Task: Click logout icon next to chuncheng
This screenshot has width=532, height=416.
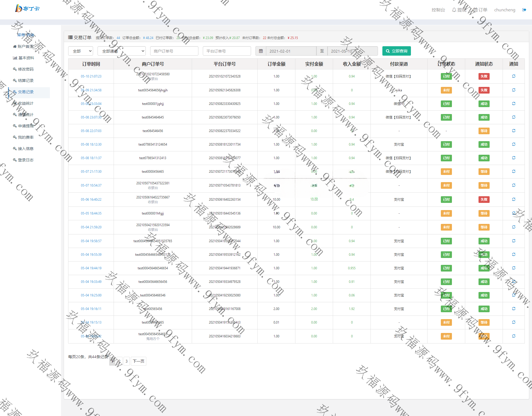Action: (x=524, y=10)
